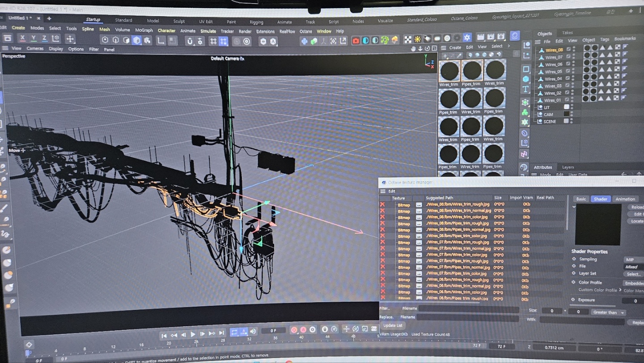The image size is (644, 363).
Task: Click the Reload button
Action: [636, 207]
